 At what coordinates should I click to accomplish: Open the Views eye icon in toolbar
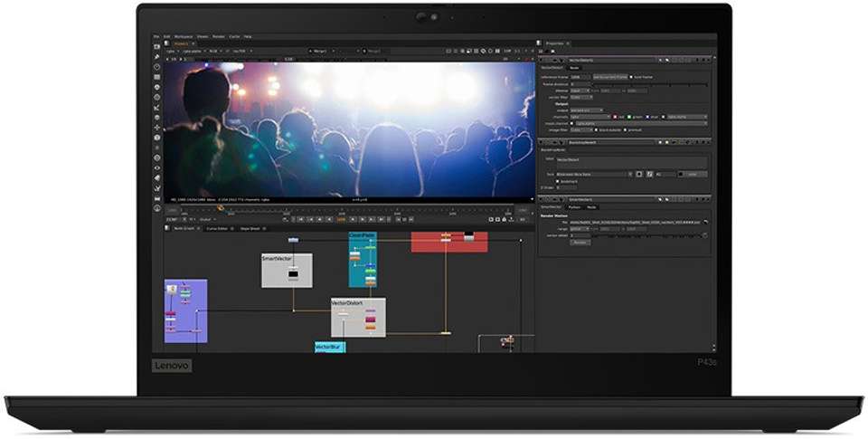click(157, 168)
